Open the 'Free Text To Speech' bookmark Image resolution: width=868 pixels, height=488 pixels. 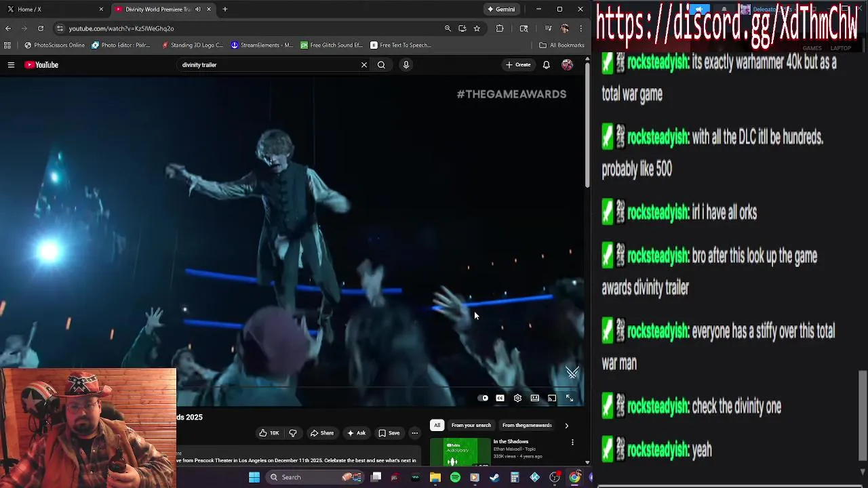(401, 45)
